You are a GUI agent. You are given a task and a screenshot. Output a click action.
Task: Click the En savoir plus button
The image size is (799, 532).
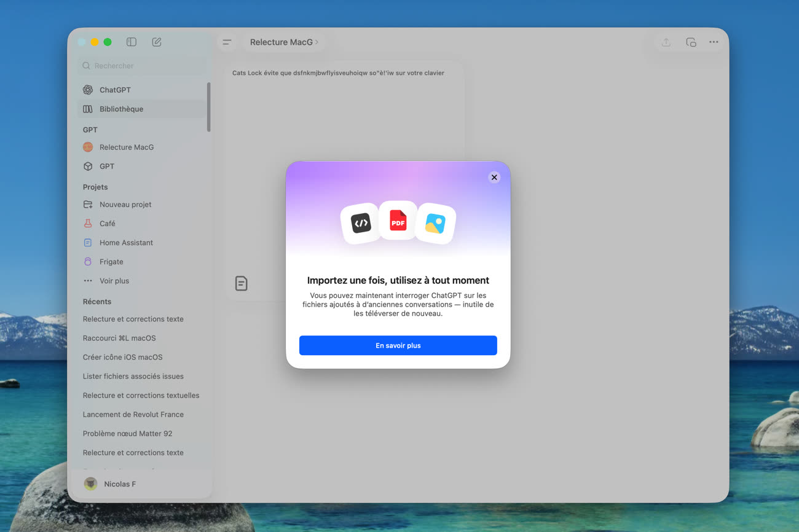398,345
